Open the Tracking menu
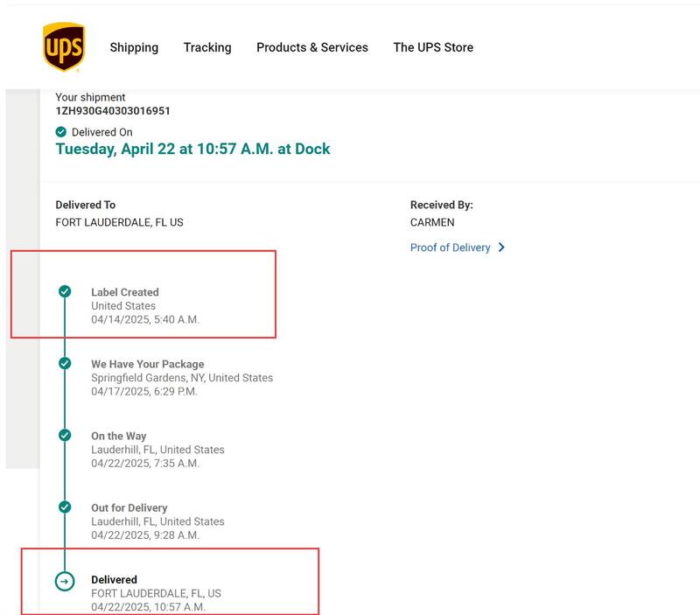This screenshot has height=615, width=700. tap(207, 47)
